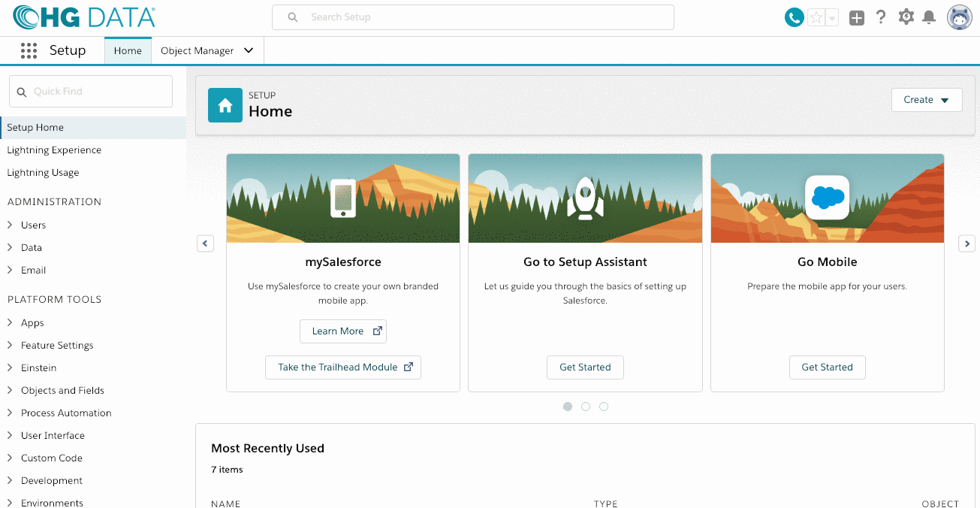Open the setup gear icon

click(906, 17)
